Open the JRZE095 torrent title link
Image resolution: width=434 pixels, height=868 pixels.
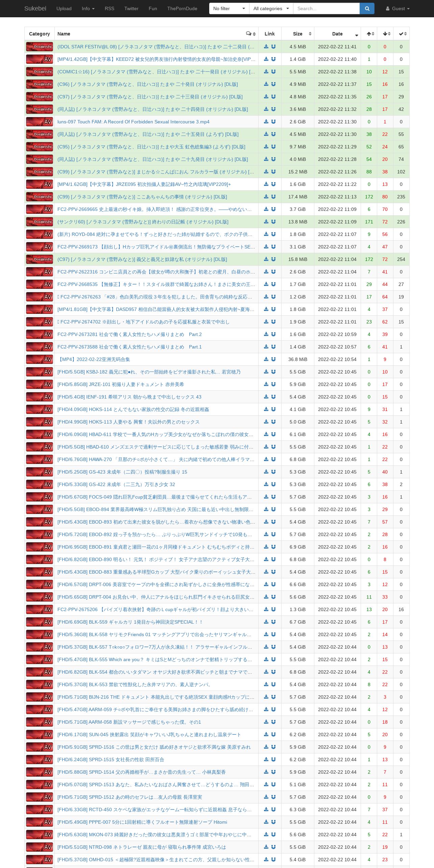pyautogui.click(x=144, y=184)
